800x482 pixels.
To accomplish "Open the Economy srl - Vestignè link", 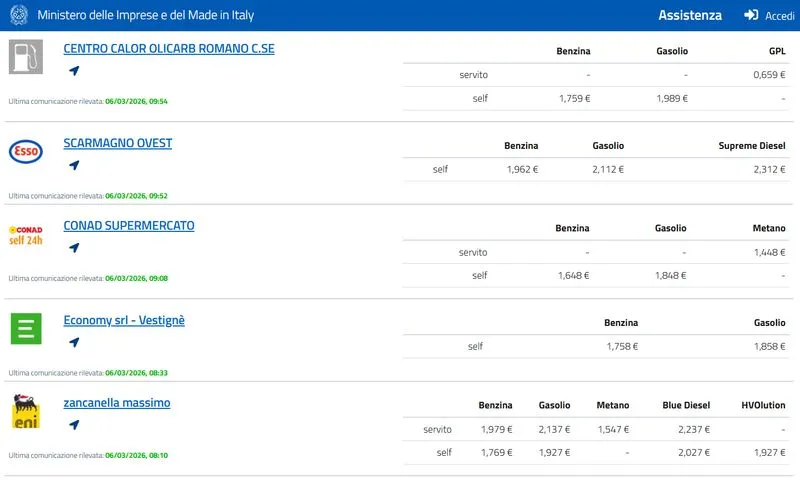I will [x=124, y=320].
